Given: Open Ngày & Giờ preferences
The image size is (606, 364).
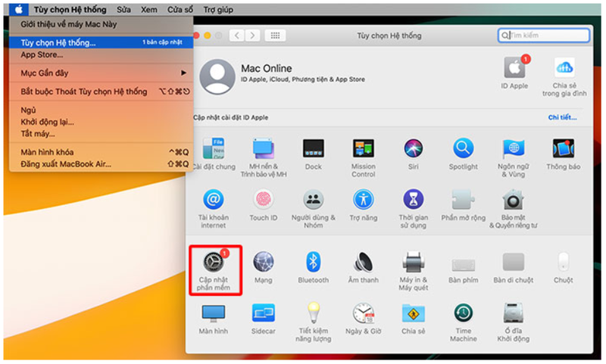Looking at the screenshot, I should click(x=364, y=313).
